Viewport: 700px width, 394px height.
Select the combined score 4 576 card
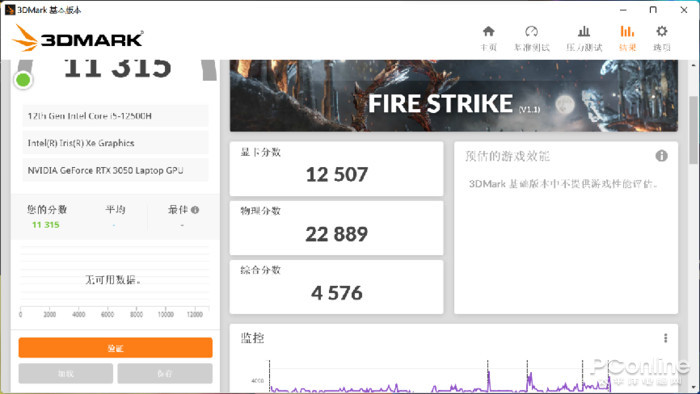pyautogui.click(x=336, y=287)
